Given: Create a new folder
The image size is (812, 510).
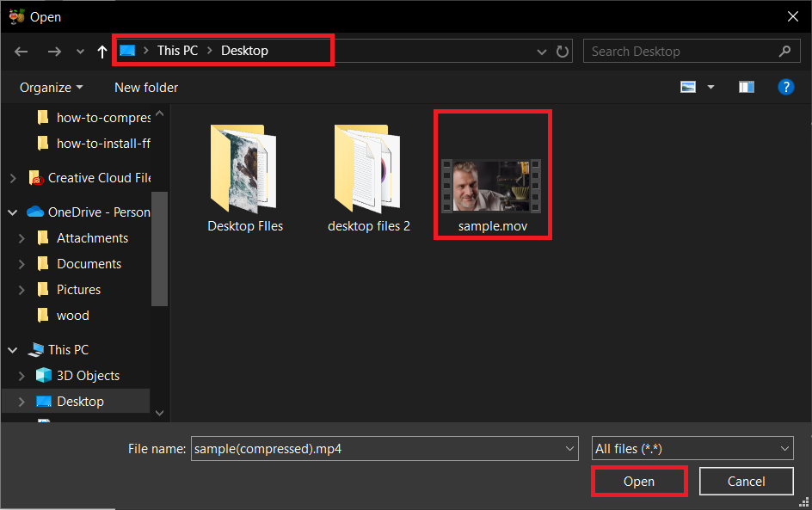Looking at the screenshot, I should point(145,87).
